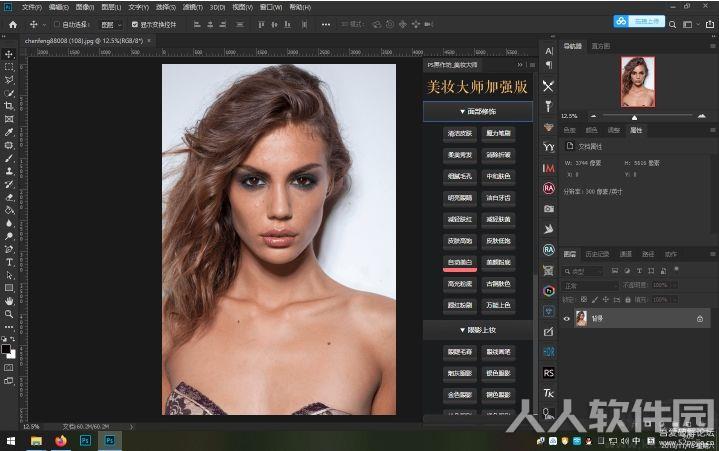Select the Eraser tool
The height and width of the screenshot is (451, 719).
click(9, 197)
